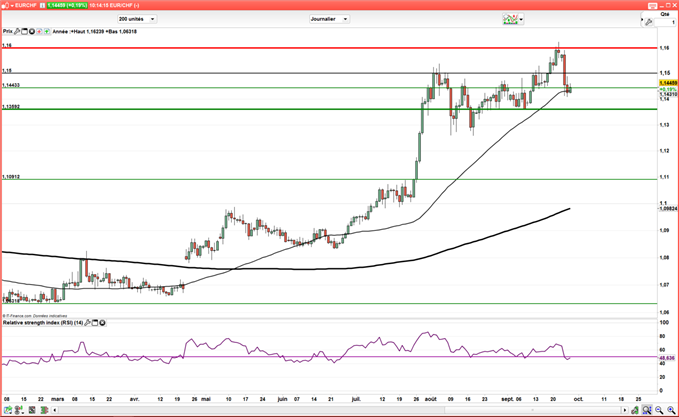This screenshot has width=679, height=417.
Task: Click the Prix panel label
Action: click(8, 31)
